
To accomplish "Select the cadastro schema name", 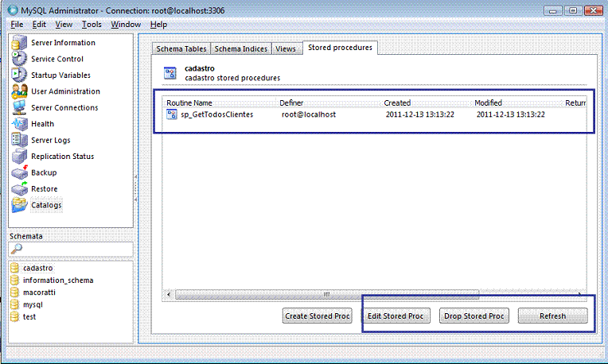I will coord(37,268).
